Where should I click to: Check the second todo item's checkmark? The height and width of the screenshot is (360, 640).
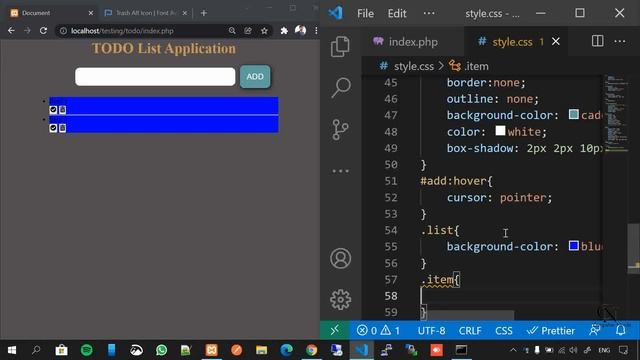coord(53,128)
